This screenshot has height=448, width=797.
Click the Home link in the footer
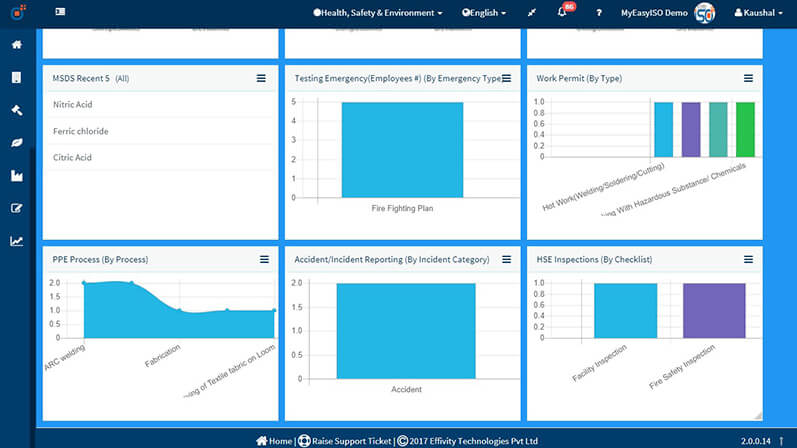coord(275,441)
